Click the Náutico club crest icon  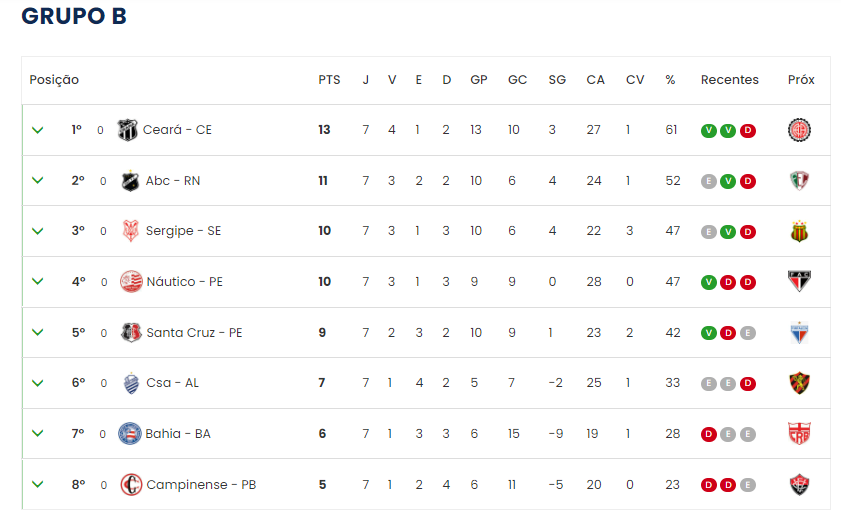(131, 282)
